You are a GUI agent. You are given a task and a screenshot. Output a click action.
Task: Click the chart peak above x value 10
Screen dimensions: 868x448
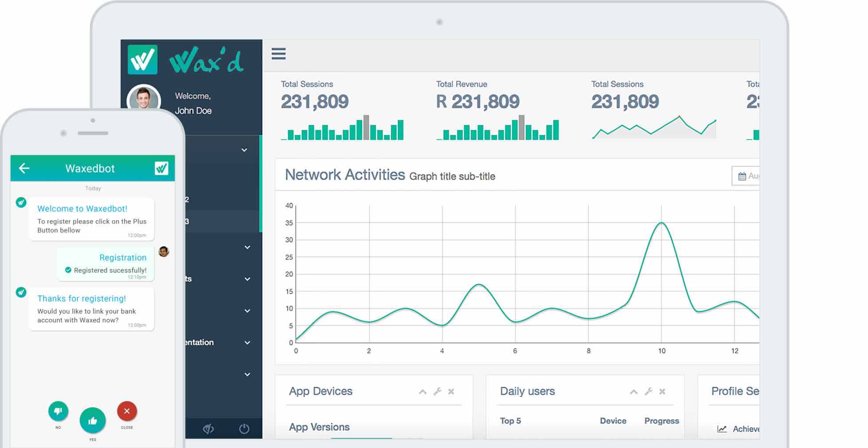661,223
